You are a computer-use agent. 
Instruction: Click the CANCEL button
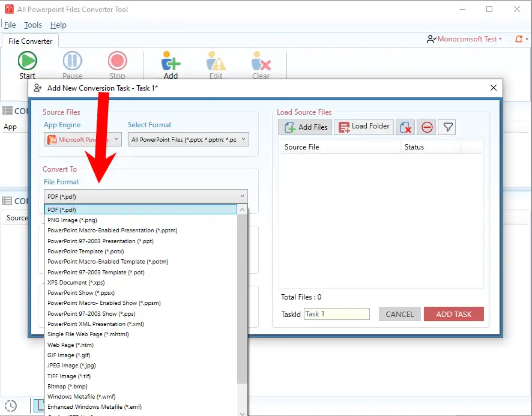coord(400,314)
